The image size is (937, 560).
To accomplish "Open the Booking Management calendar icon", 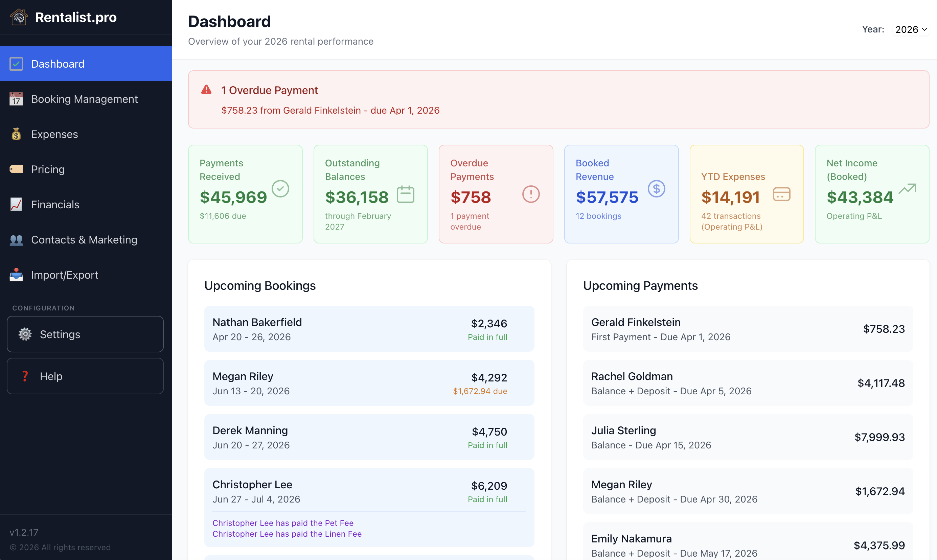I will (x=16, y=99).
